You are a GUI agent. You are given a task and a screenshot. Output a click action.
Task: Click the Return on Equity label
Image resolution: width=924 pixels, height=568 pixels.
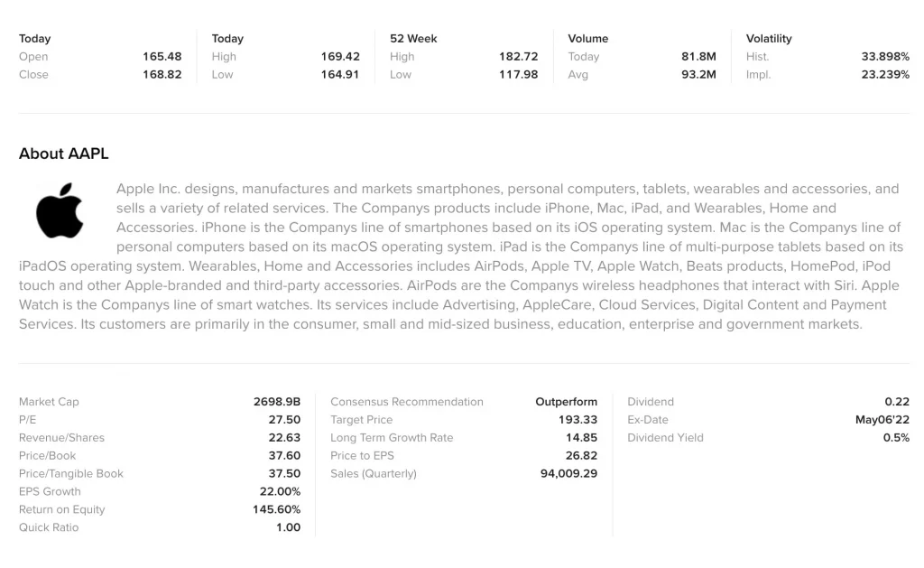click(61, 509)
